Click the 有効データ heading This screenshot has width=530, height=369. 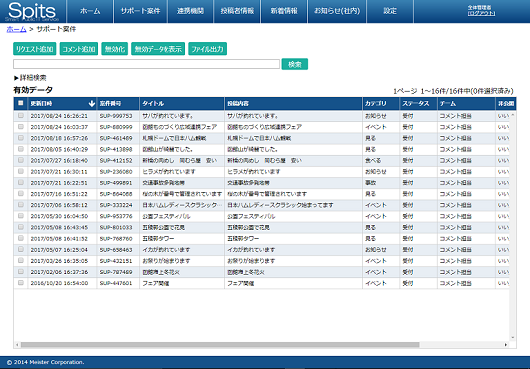pyautogui.click(x=33, y=90)
